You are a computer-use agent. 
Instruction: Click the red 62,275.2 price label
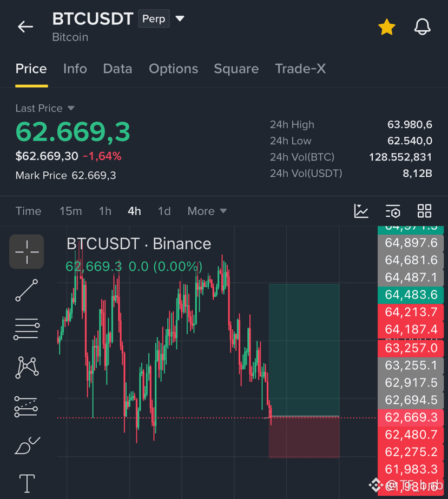pos(411,452)
